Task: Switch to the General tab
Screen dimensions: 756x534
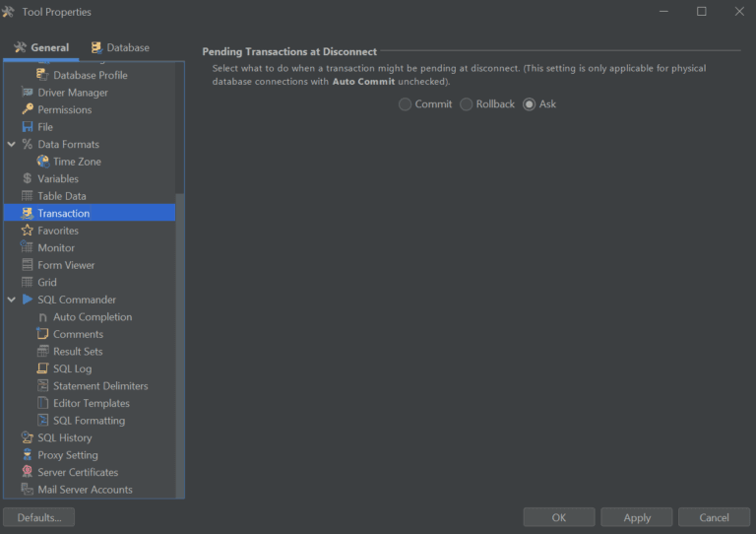Action: [41, 47]
